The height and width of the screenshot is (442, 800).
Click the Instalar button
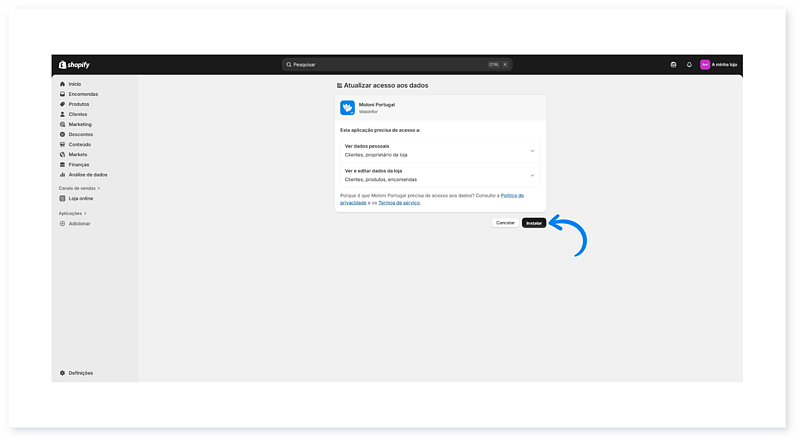[x=534, y=223]
